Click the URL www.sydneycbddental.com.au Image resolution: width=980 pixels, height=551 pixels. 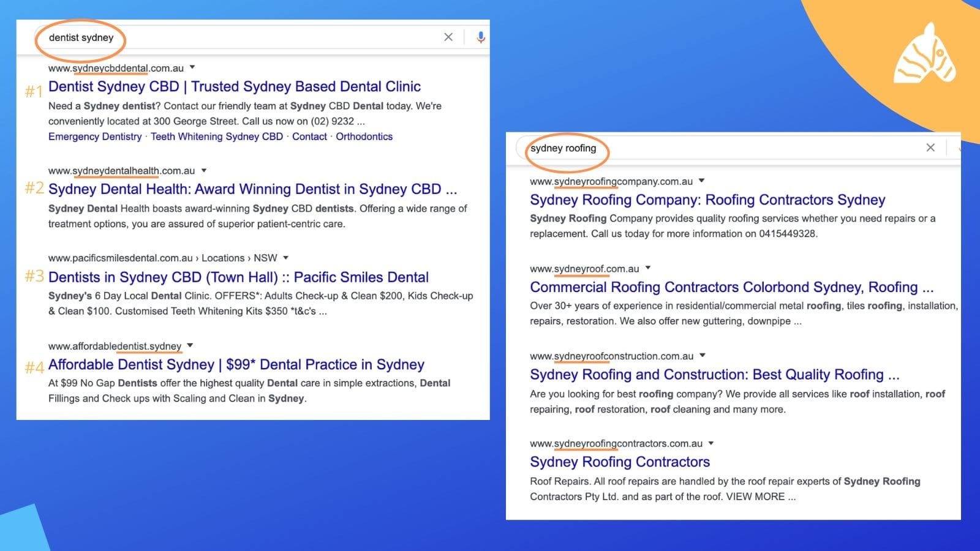click(x=116, y=68)
